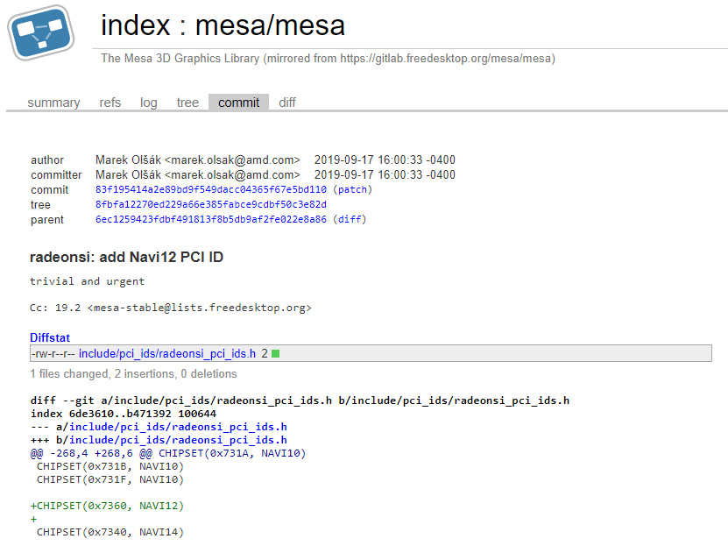Open the file path on the '---' line
Viewport: 728px width, 560px height.
(178, 427)
